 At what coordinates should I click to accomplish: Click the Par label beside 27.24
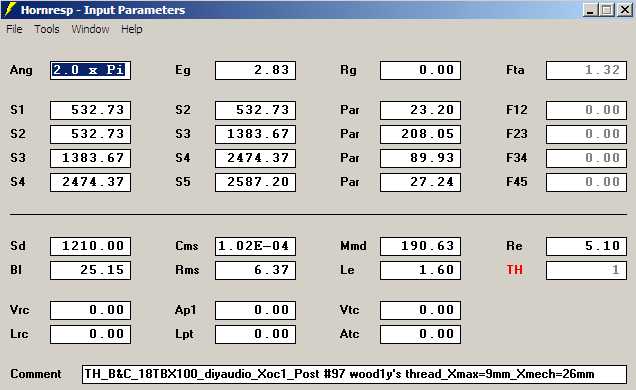[x=350, y=182]
